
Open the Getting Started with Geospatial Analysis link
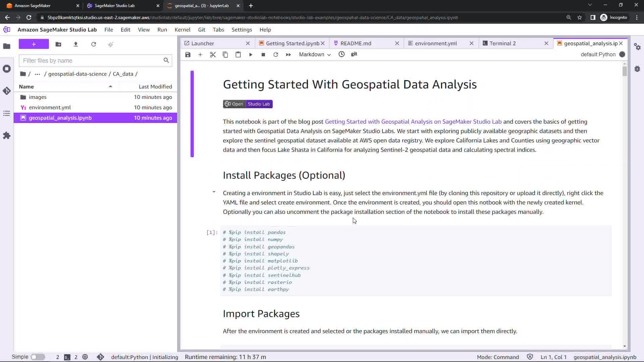[x=413, y=122]
